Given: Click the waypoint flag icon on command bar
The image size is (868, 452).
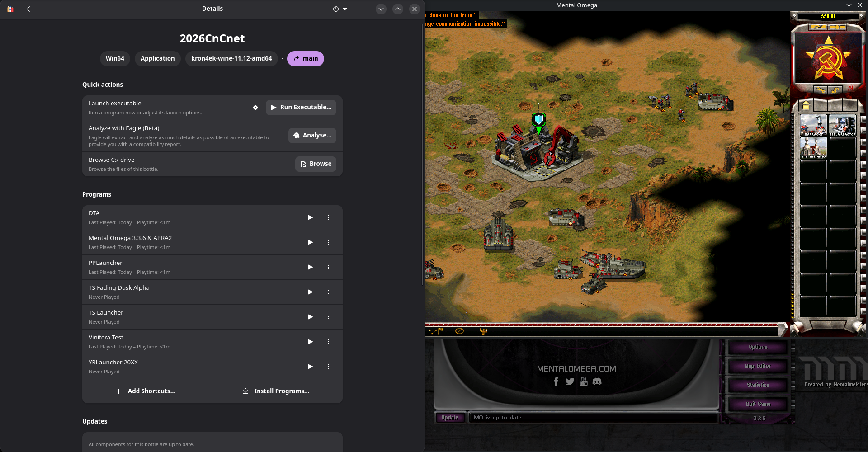Looking at the screenshot, I should [436, 331].
